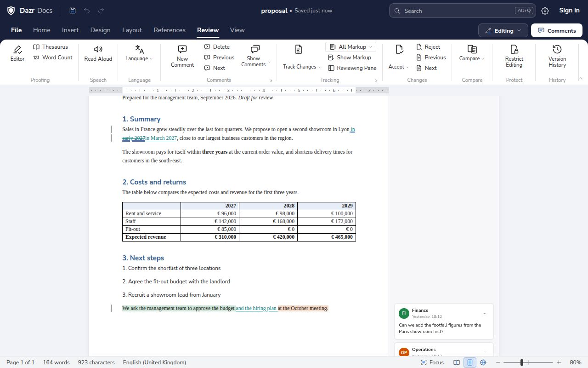Click Sign in

(x=569, y=11)
